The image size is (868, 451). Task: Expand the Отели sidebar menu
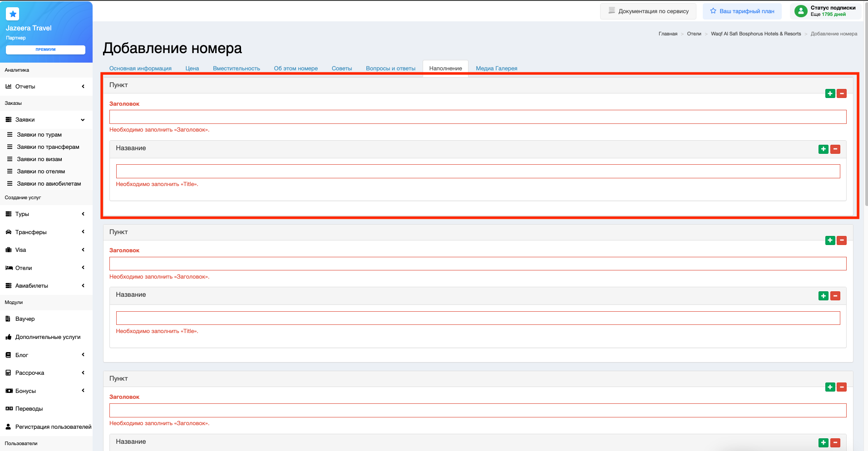(x=45, y=268)
